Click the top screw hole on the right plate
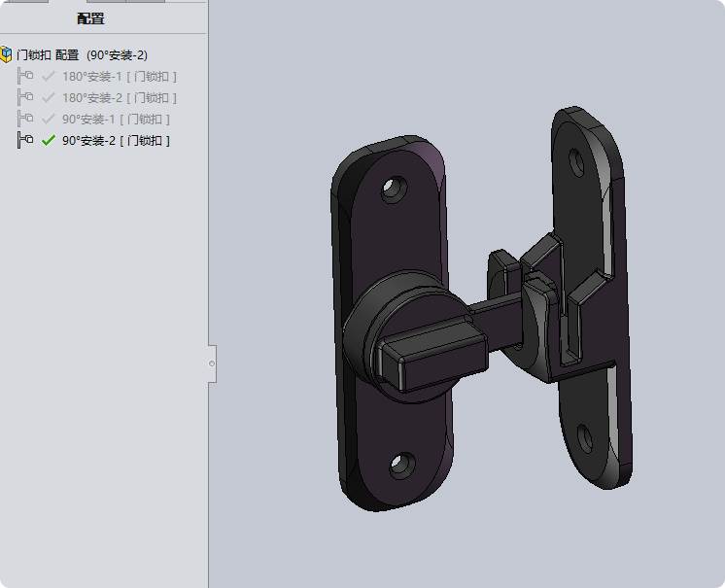This screenshot has width=725, height=588. [576, 162]
